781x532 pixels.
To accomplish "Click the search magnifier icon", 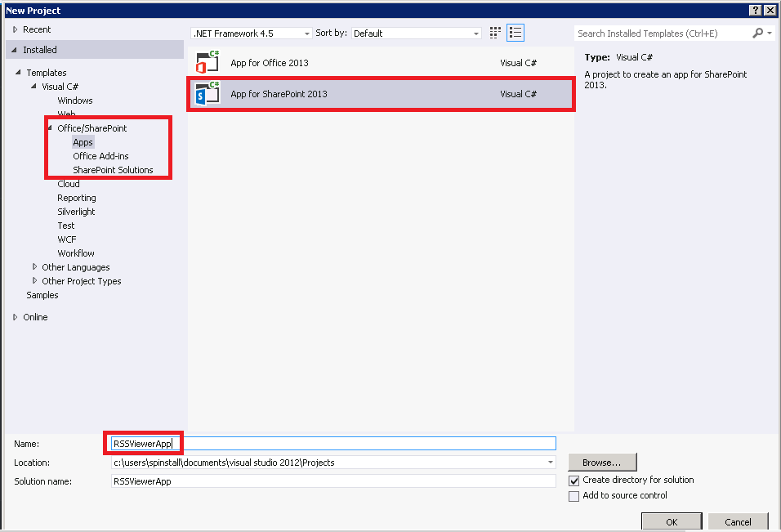I will click(757, 33).
